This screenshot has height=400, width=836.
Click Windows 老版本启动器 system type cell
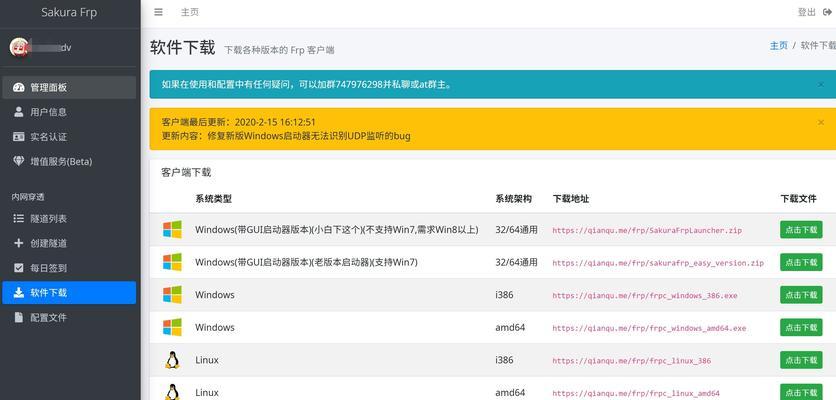click(306, 262)
